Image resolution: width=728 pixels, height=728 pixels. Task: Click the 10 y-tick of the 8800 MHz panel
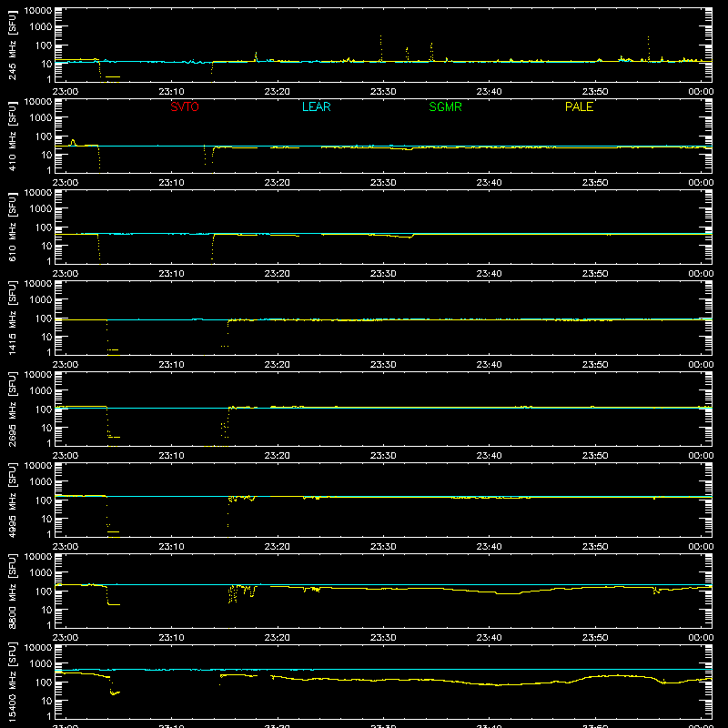(46, 610)
